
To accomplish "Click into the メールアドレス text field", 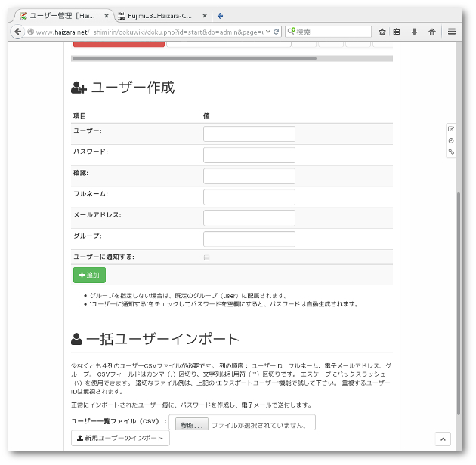I will (249, 218).
